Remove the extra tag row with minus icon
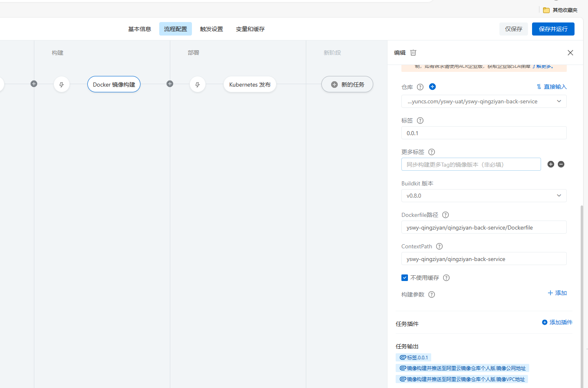Screen dimensions: 588x388 pos(561,164)
